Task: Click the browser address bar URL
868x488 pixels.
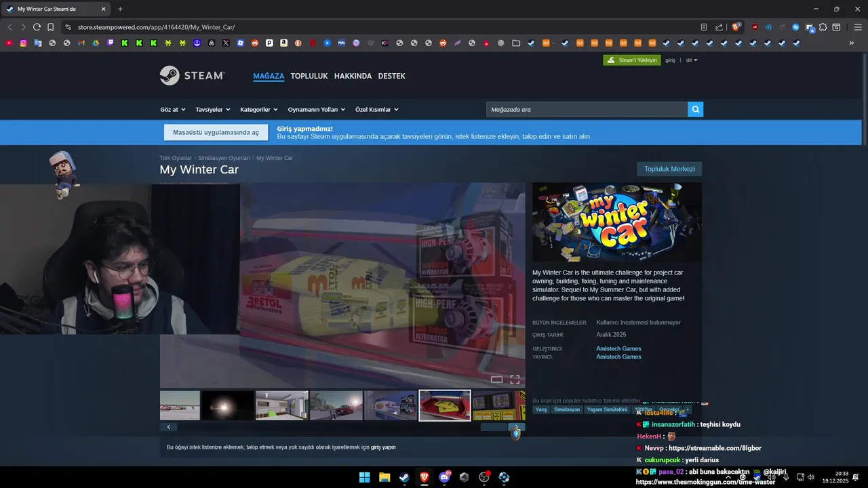Action: (x=156, y=27)
